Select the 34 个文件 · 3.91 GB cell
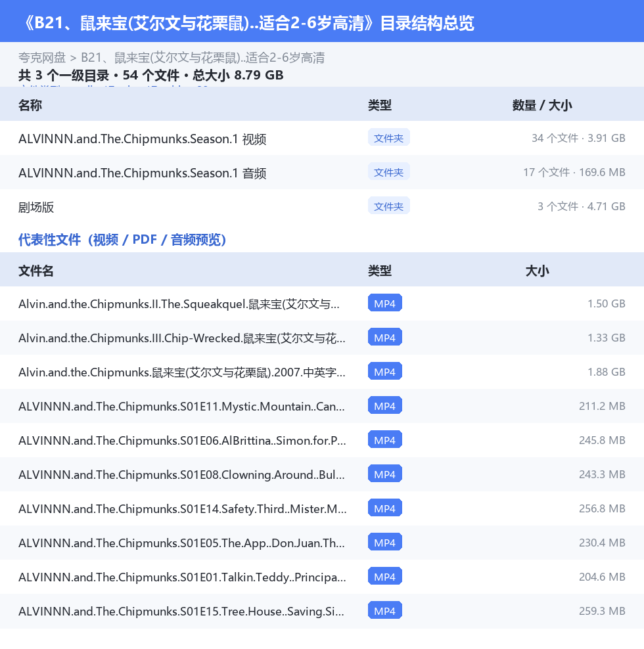 [578, 138]
